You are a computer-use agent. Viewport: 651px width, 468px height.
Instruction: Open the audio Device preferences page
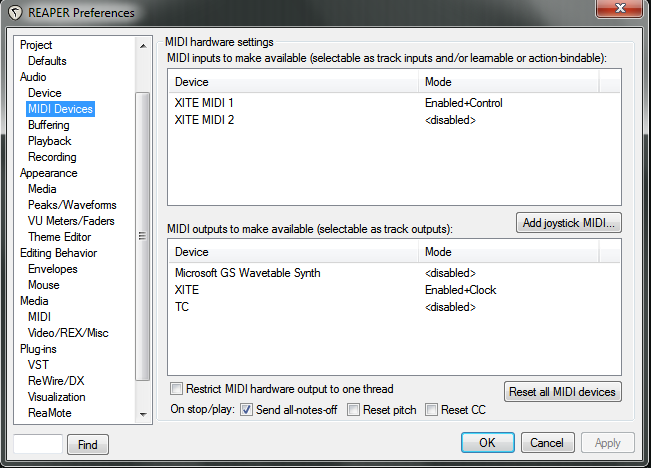44,93
